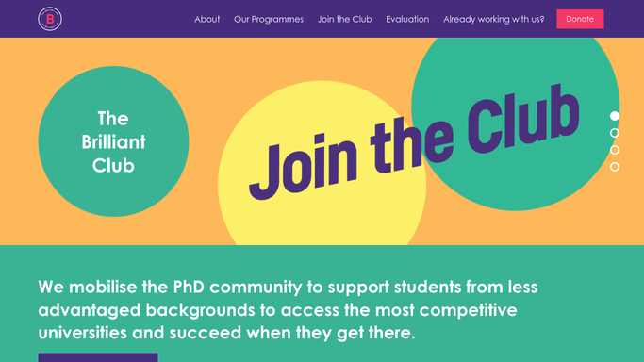The image size is (644, 362).
Task: Go to Join the Club nav link
Action: pyautogui.click(x=344, y=19)
